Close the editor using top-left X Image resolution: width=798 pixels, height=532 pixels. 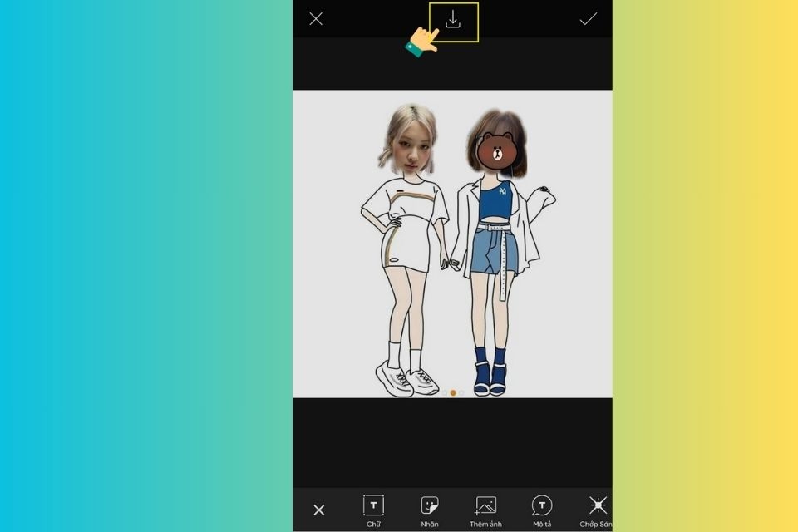pyautogui.click(x=316, y=19)
